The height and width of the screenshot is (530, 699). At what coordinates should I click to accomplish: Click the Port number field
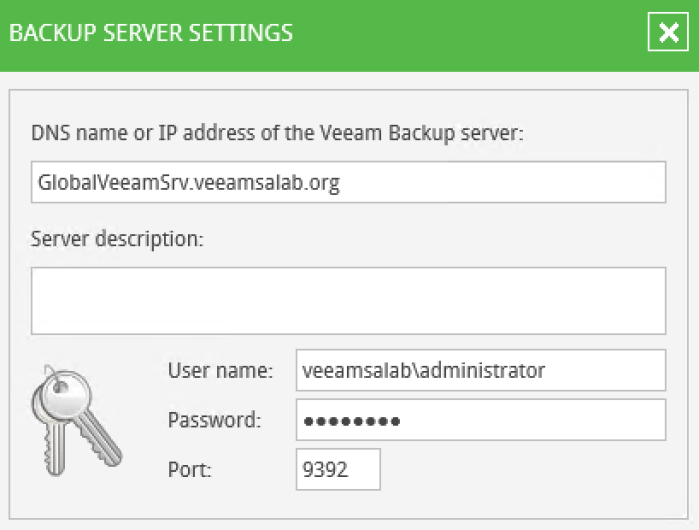pyautogui.click(x=338, y=469)
